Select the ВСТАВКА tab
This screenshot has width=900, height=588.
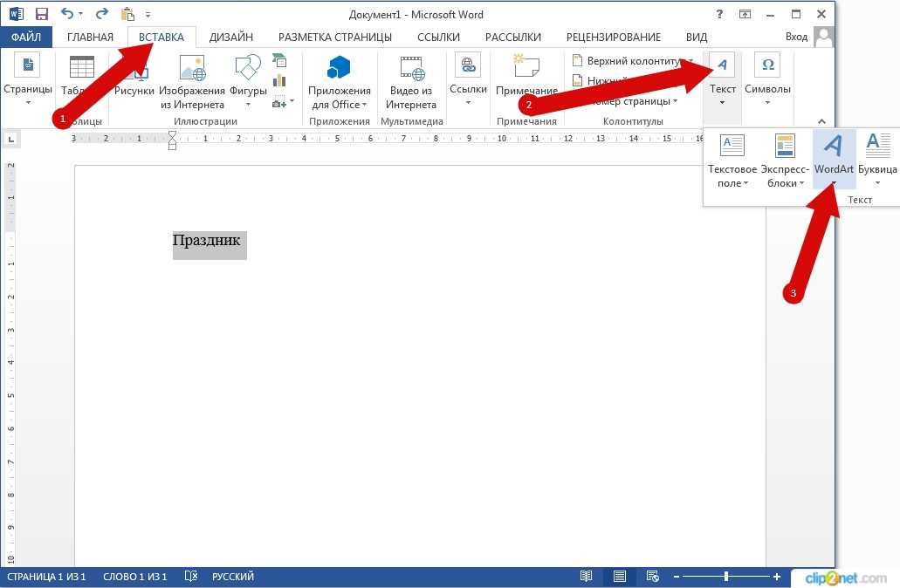pyautogui.click(x=161, y=38)
